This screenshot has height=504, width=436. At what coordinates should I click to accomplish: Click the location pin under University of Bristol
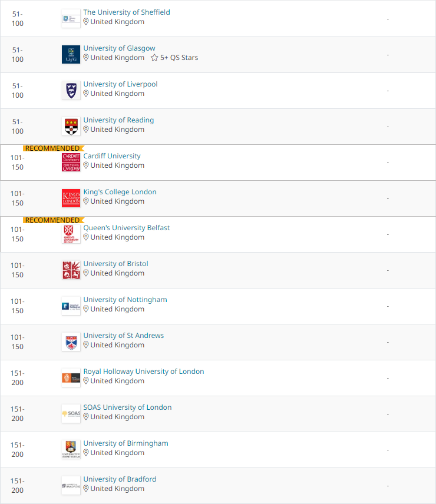point(86,273)
